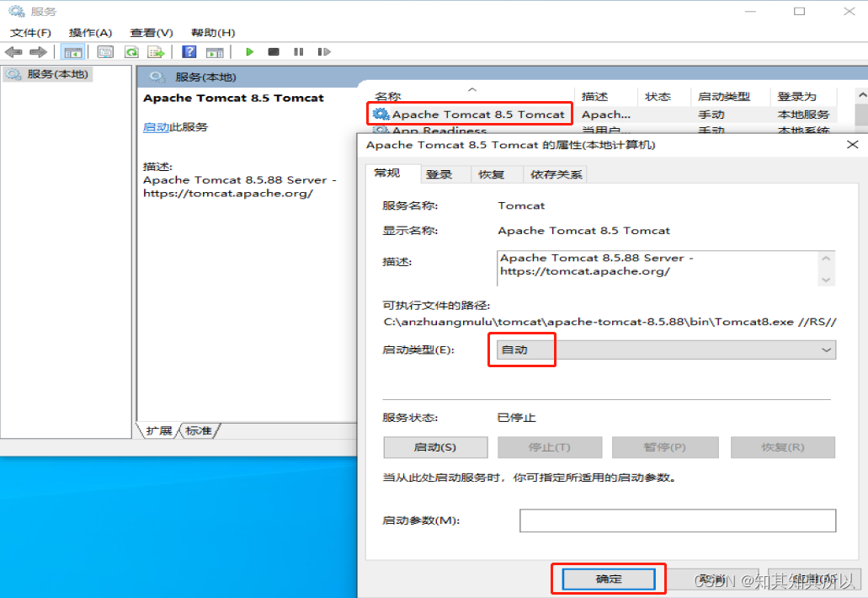
Task: Restart service with the restart icon
Action: pos(324,52)
